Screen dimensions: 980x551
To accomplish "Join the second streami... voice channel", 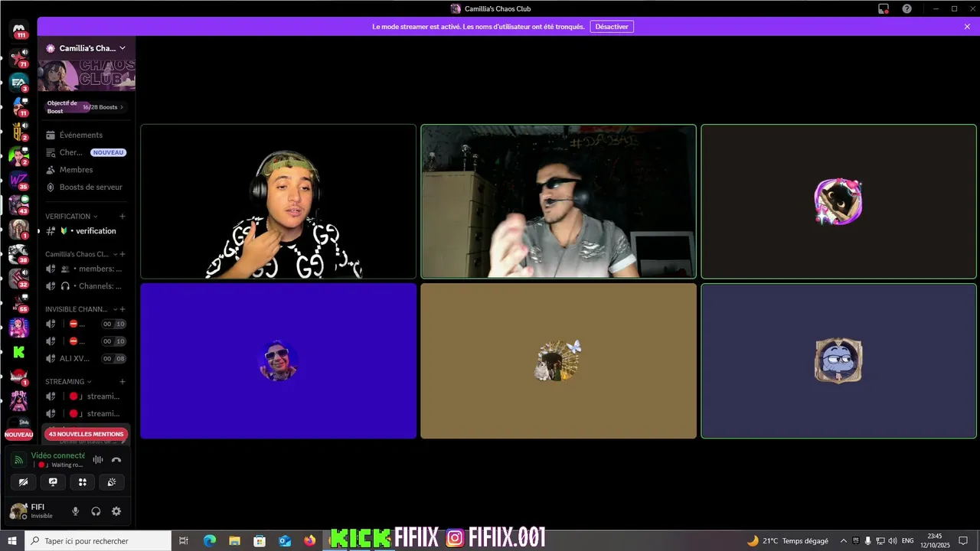I will pyautogui.click(x=86, y=414).
